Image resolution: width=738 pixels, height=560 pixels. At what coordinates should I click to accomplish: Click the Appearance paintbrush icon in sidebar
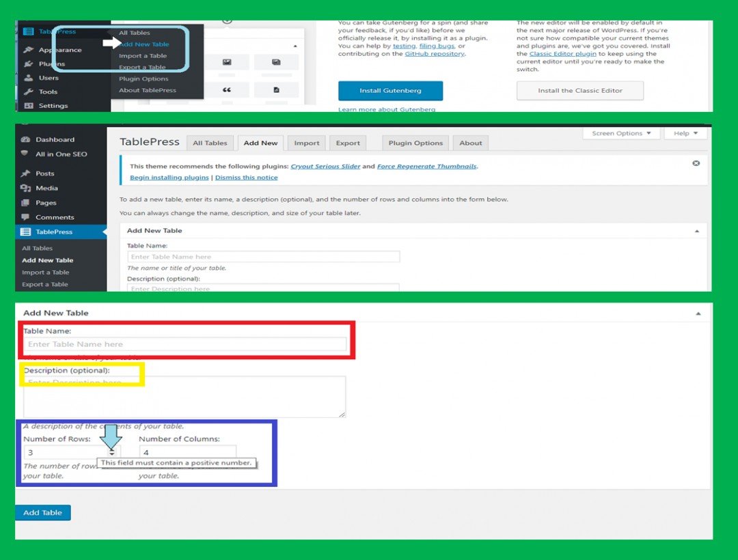coord(28,50)
